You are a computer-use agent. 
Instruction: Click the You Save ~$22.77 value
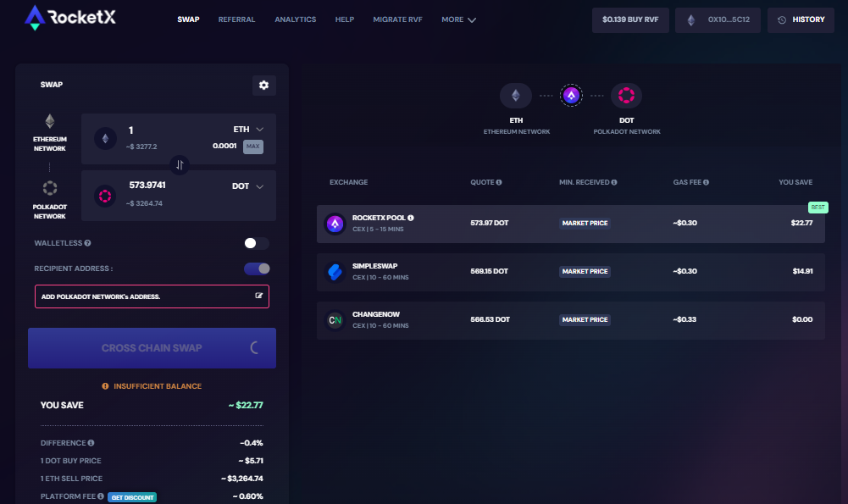pyautogui.click(x=246, y=405)
